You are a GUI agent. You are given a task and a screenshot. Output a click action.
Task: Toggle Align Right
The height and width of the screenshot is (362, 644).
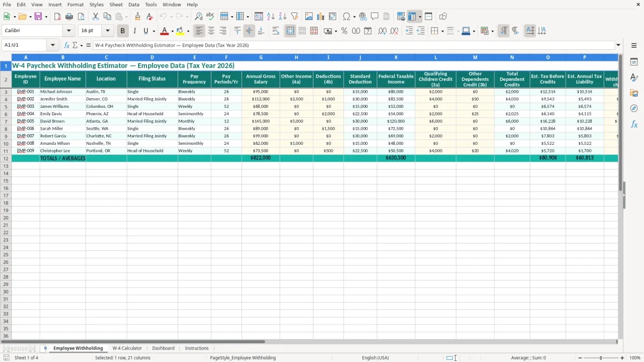[x=223, y=31]
